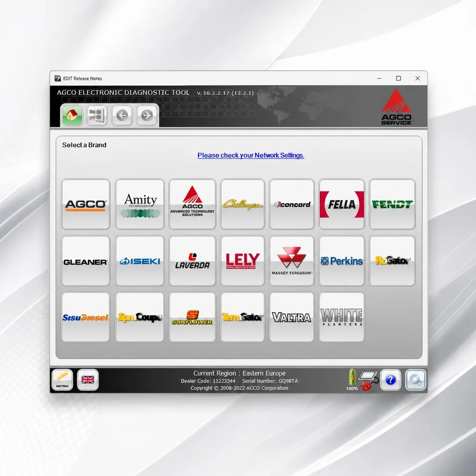The height and width of the screenshot is (476, 476).
Task: Select the RoGator brand tile
Action: pyautogui.click(x=392, y=261)
